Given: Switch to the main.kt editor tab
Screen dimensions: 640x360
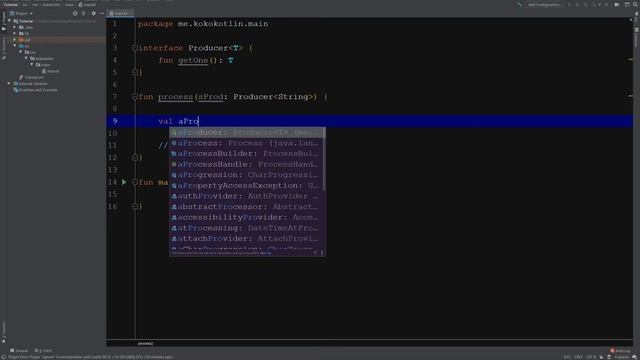Looking at the screenshot, I should pos(120,13).
